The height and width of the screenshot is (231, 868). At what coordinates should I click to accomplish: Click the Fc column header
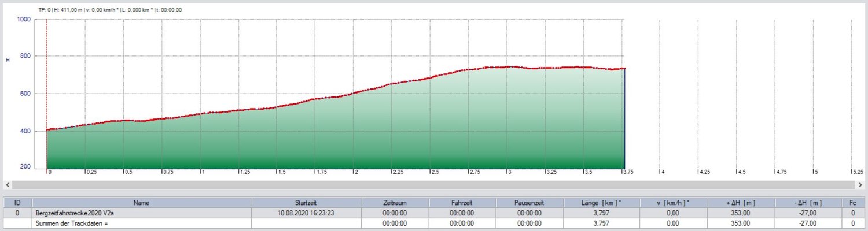(x=853, y=203)
